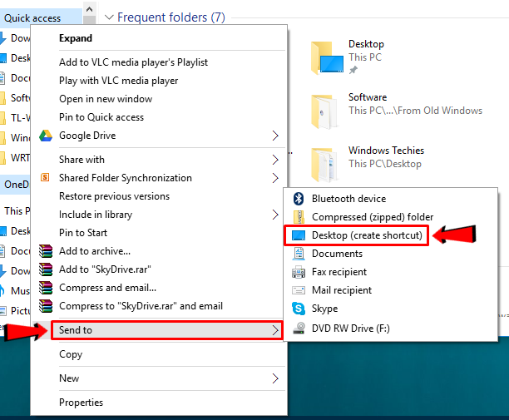Choose Copy from the context menu

click(159, 354)
